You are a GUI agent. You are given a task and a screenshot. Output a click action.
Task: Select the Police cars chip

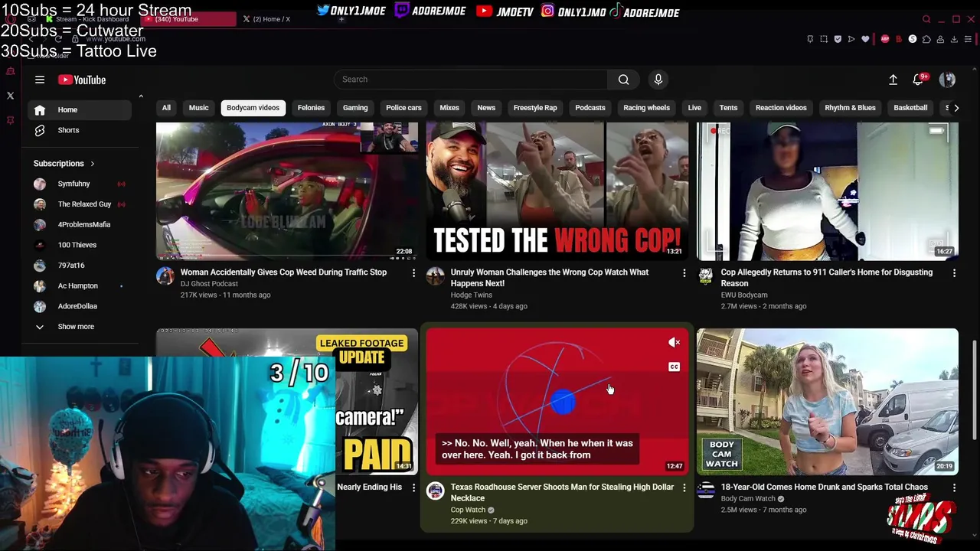403,108
